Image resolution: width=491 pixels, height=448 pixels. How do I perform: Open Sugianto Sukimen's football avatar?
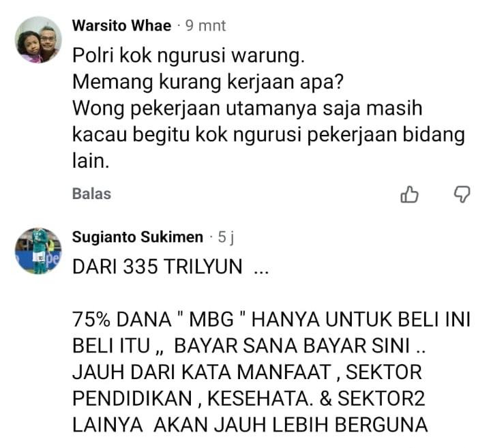pyautogui.click(x=38, y=251)
